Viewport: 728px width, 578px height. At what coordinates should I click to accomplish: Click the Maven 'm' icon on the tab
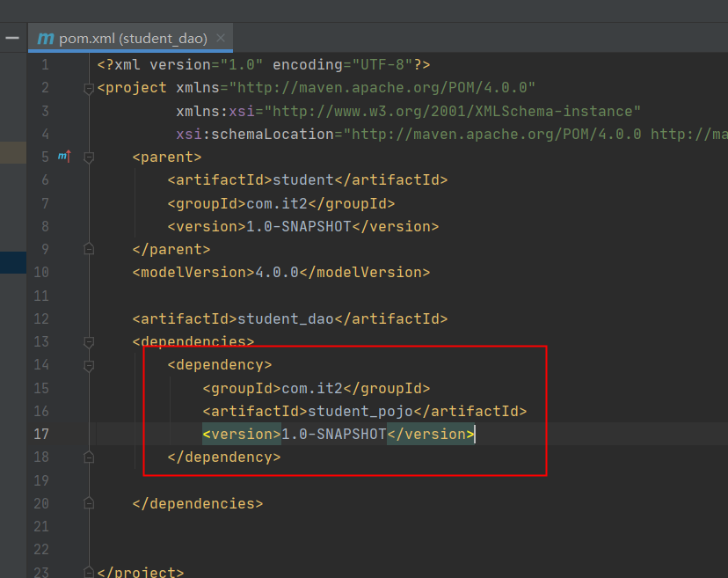tap(46, 38)
